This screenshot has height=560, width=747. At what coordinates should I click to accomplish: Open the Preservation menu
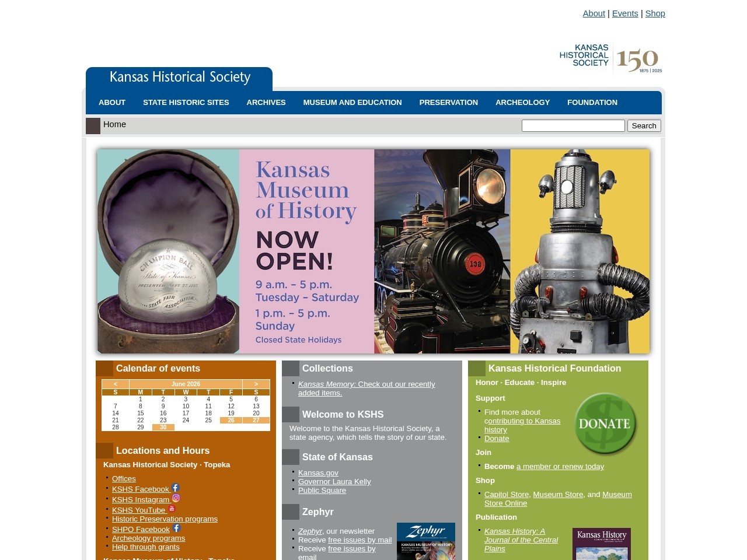(449, 103)
